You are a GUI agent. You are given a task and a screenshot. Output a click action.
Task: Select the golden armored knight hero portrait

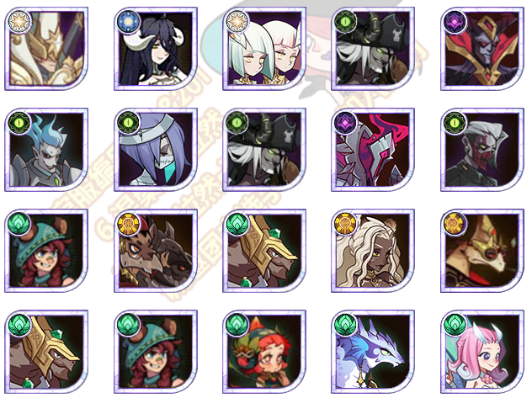tap(46, 49)
